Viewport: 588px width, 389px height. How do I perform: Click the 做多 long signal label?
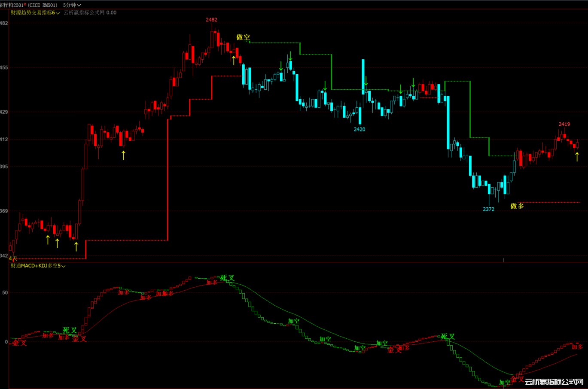(517, 206)
